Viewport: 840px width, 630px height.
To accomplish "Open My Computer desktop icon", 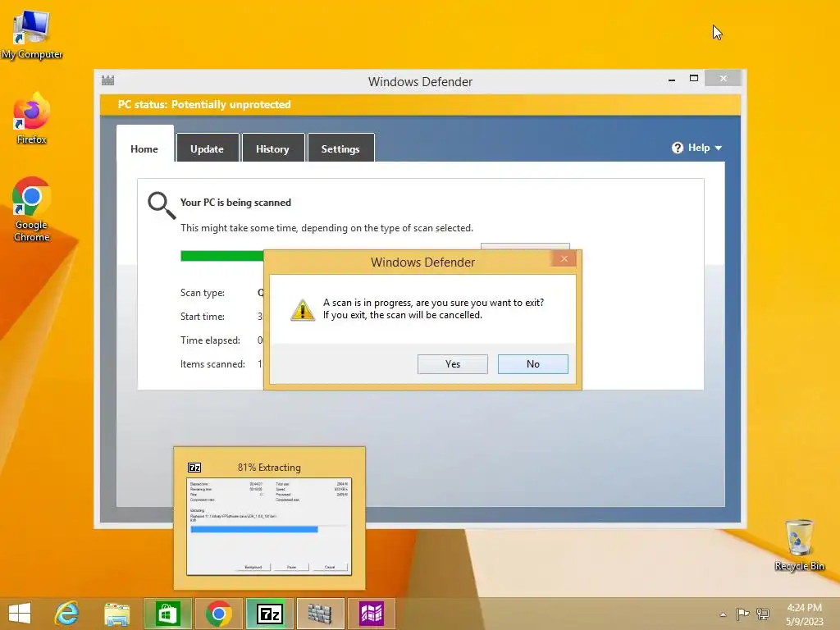I will pos(32,34).
